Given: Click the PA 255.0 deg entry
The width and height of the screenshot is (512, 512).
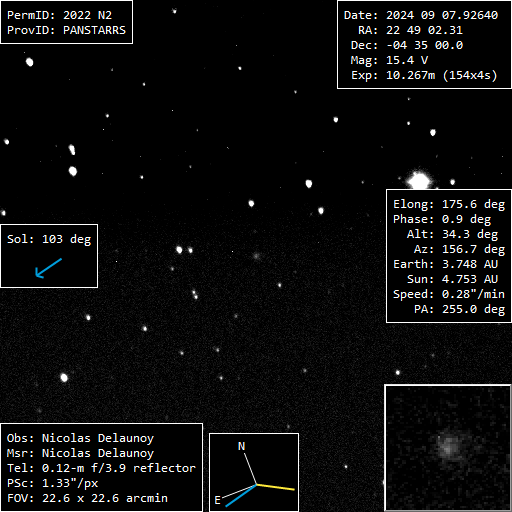Looking at the screenshot, I should tap(460, 309).
